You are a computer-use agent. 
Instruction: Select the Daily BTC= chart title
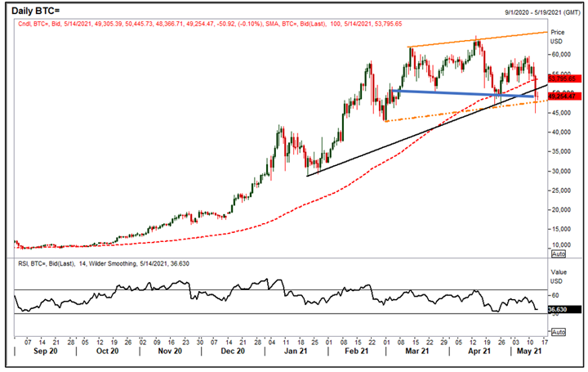[x=36, y=11]
